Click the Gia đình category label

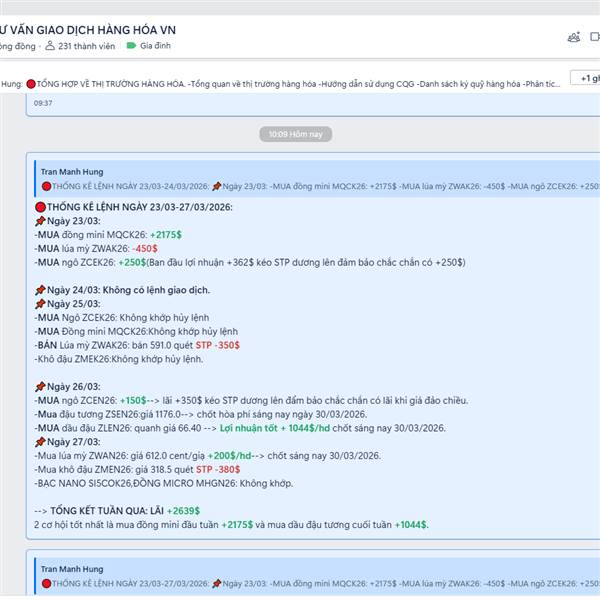(155, 46)
